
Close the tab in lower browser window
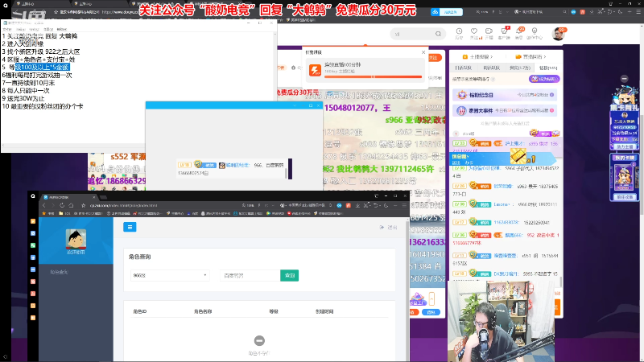[94, 197]
